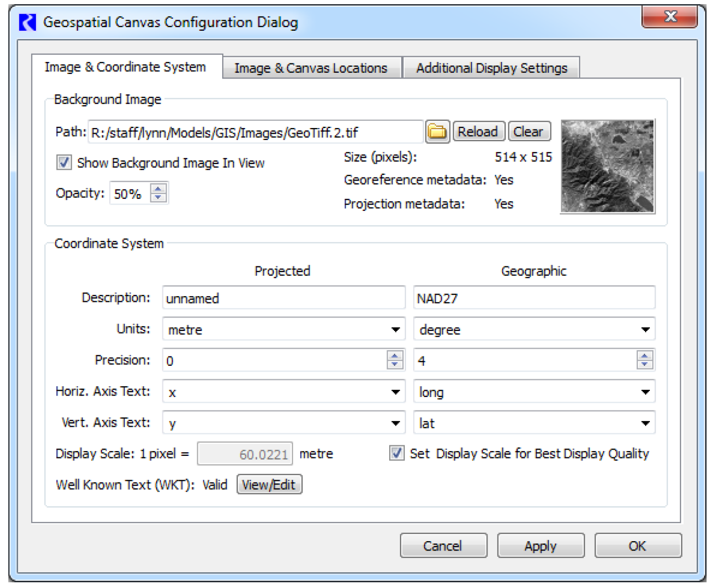Increase Projected Precision using up arrow
The height and width of the screenshot is (588, 718).
[395, 355]
